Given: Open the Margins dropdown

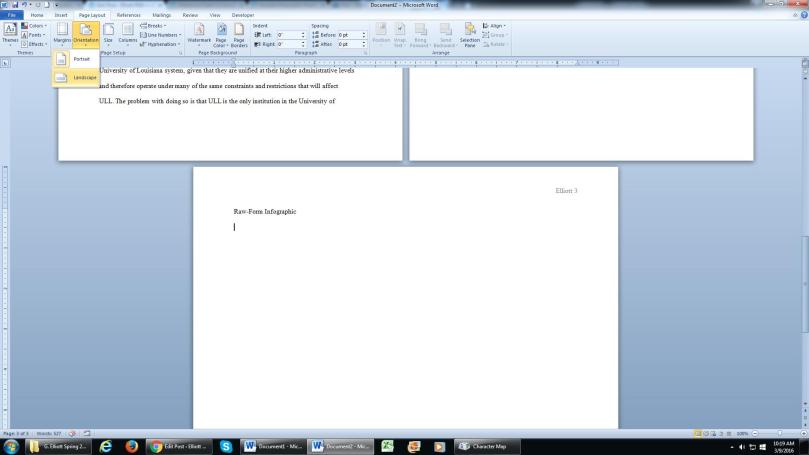Looking at the screenshot, I should 62,34.
